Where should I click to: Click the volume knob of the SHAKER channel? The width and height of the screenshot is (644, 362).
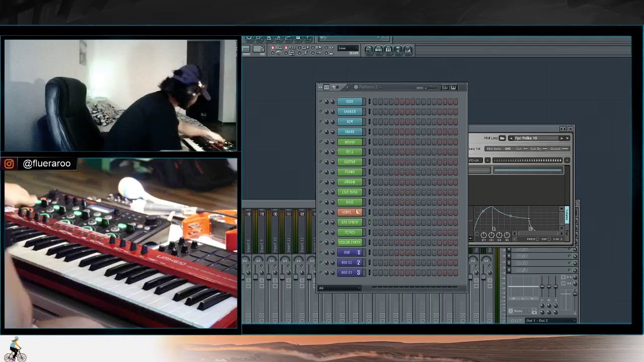coord(332,112)
